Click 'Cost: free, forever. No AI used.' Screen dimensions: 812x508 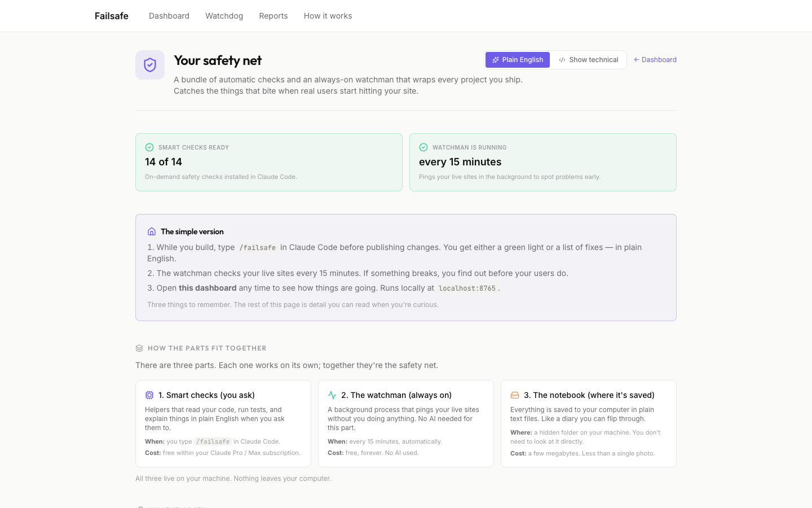(373, 453)
